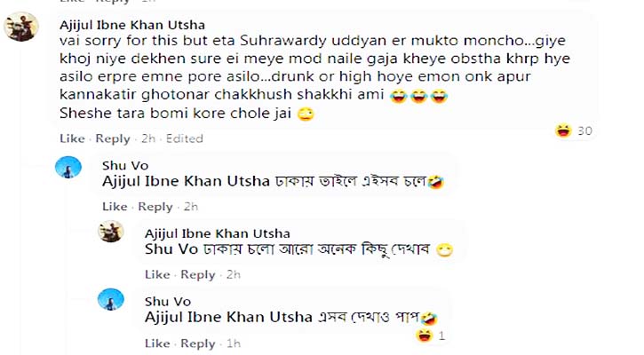Screen dimensions: 644x355
Task: Click Ajijul's avatar on nested reply
Action: [x=110, y=233]
